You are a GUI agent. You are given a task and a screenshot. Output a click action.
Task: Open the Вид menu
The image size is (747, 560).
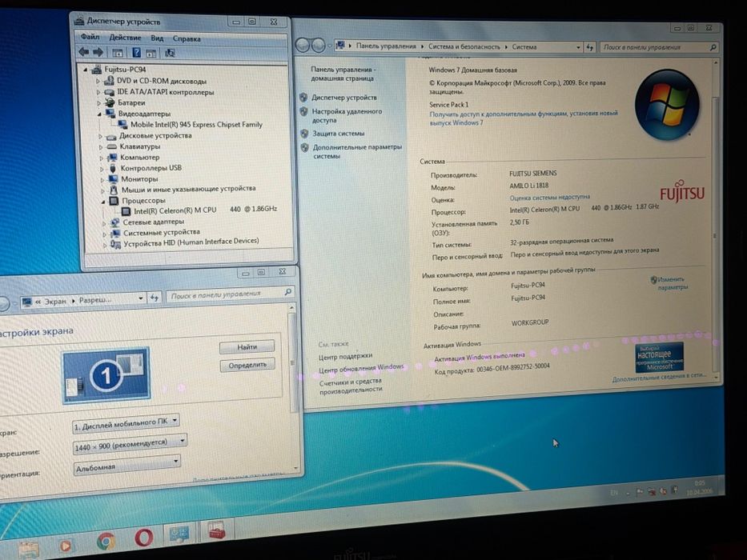pyautogui.click(x=157, y=38)
